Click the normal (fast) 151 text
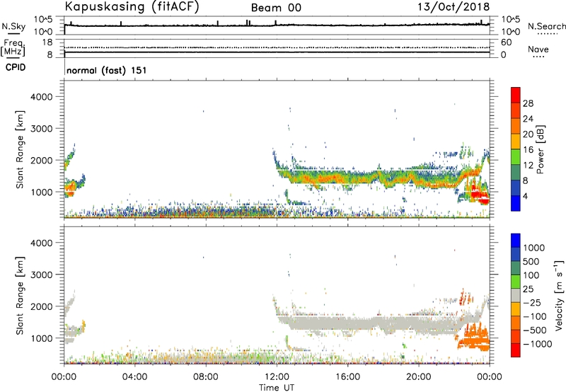 tap(107, 70)
